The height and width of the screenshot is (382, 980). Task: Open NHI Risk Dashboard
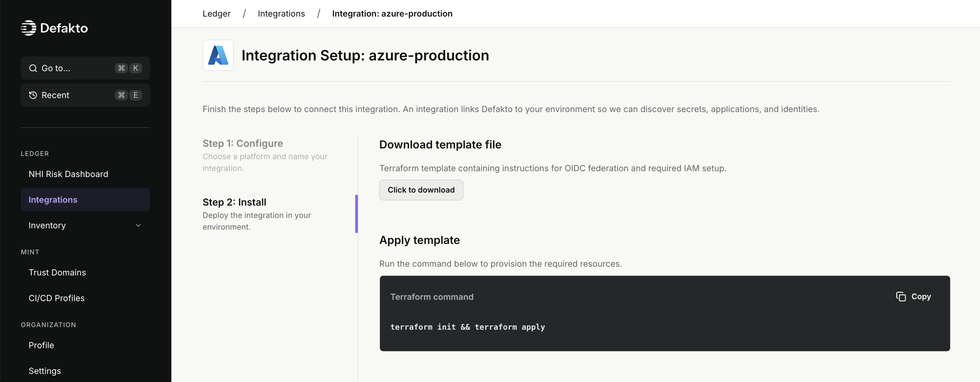pos(85,174)
